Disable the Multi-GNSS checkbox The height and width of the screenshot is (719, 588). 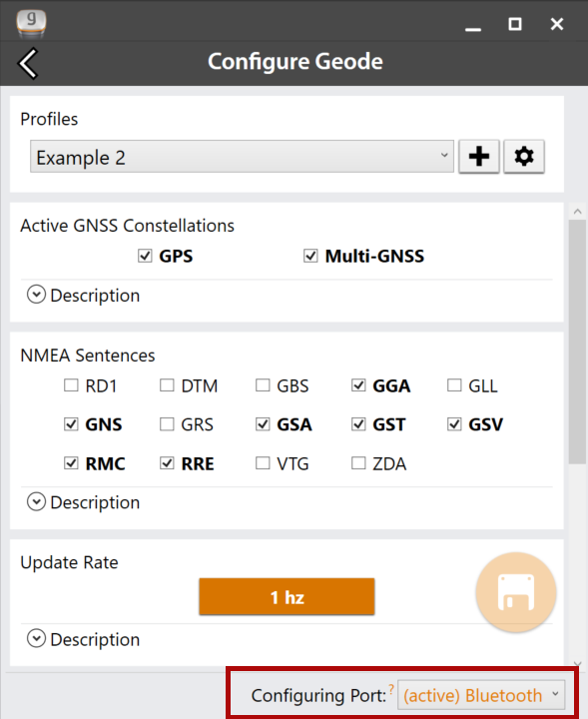coord(310,256)
